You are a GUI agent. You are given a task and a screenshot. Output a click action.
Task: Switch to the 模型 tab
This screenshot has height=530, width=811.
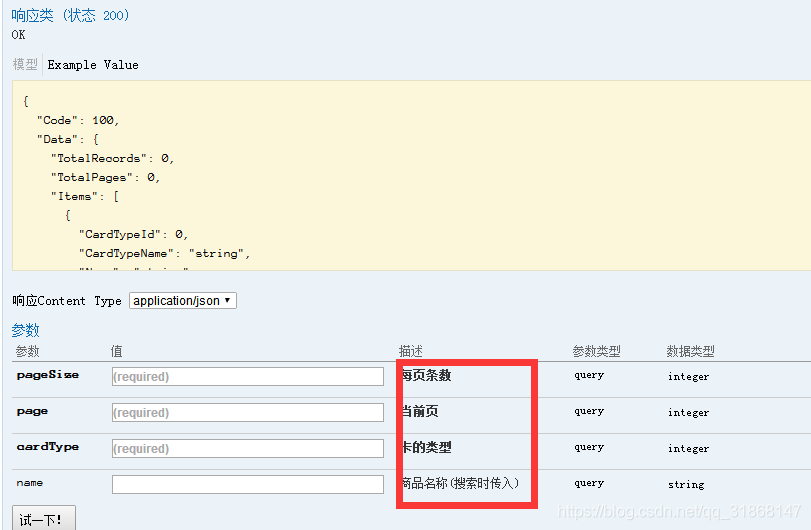(25, 65)
